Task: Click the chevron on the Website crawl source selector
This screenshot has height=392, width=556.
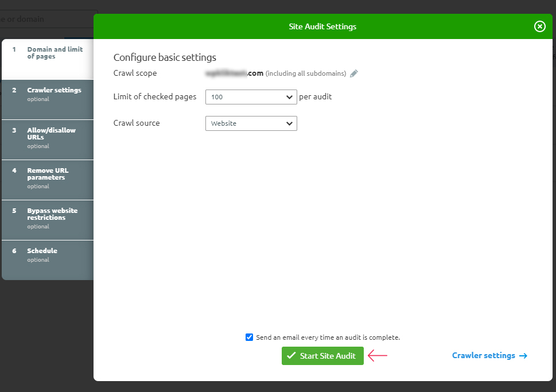Action: pos(289,123)
